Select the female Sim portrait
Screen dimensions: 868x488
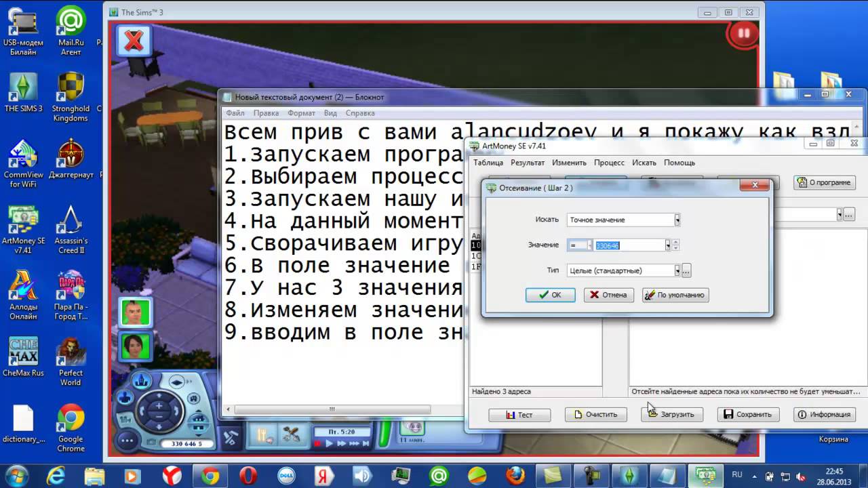[136, 346]
